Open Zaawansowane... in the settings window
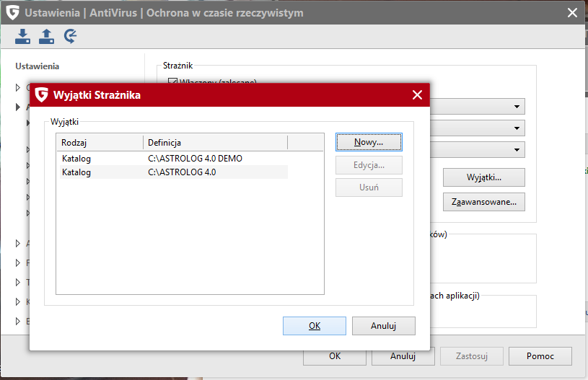 484,202
